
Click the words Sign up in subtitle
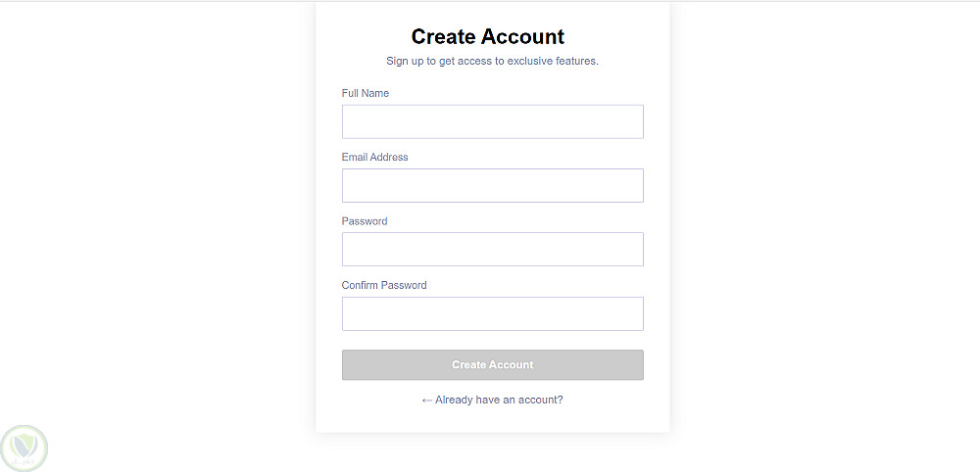pos(404,61)
